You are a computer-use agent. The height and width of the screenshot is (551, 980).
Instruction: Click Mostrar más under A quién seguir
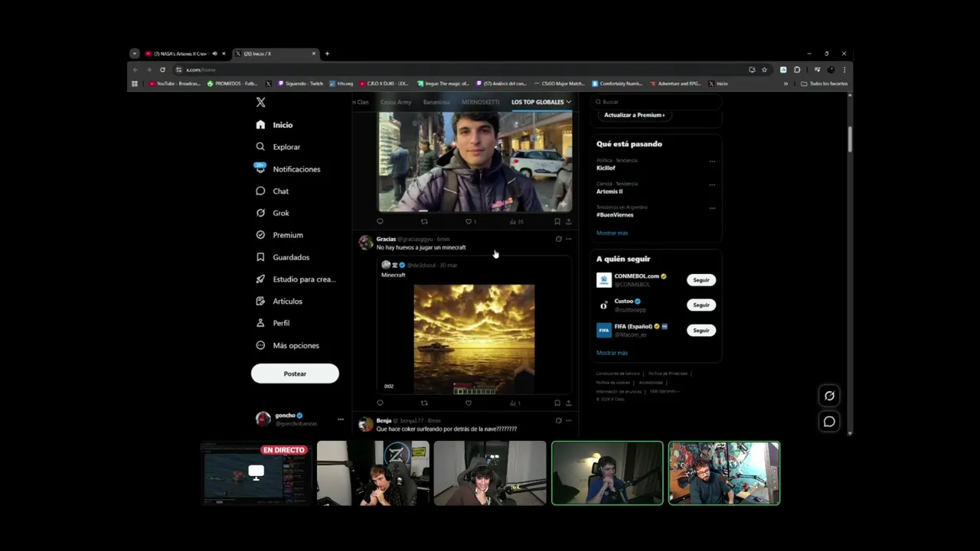[x=612, y=353]
